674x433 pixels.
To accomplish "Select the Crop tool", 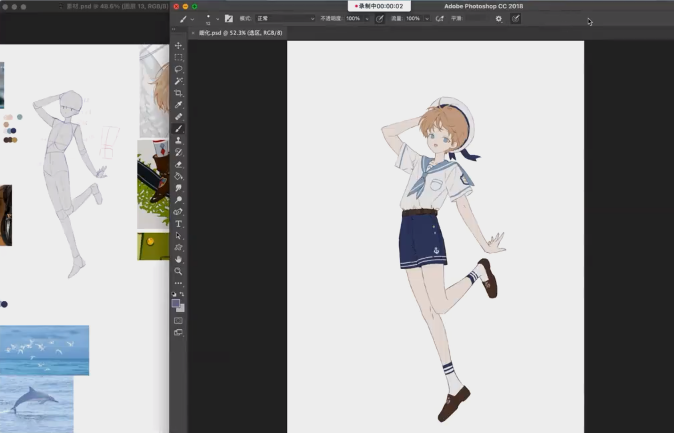I will 179,93.
